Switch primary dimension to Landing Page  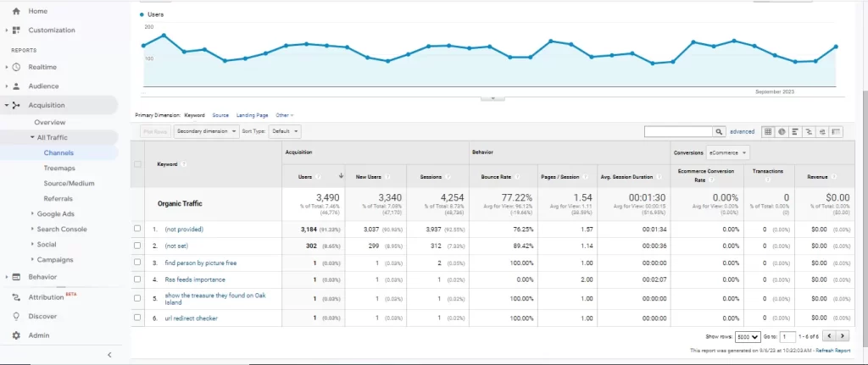pos(252,114)
